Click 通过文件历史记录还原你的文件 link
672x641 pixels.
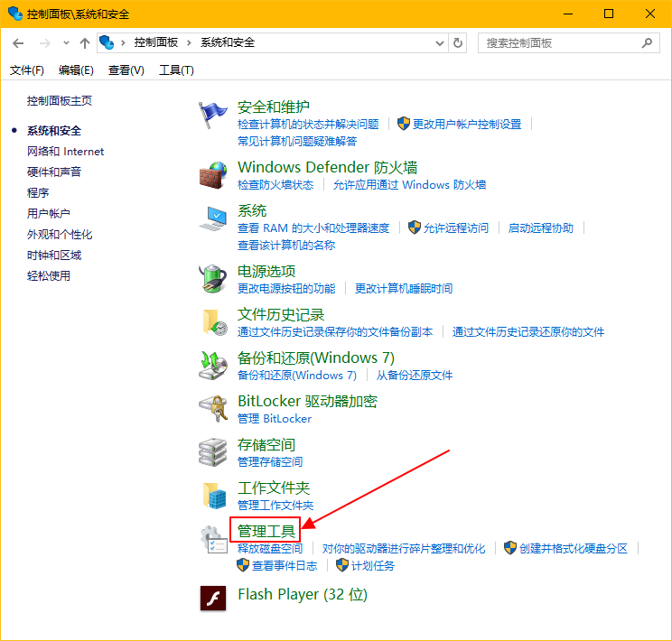point(528,331)
